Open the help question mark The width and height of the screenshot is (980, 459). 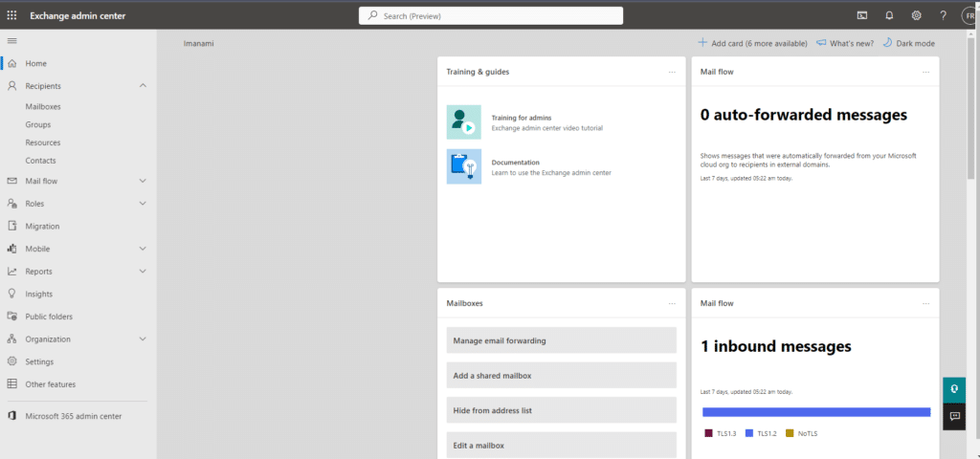coord(944,15)
